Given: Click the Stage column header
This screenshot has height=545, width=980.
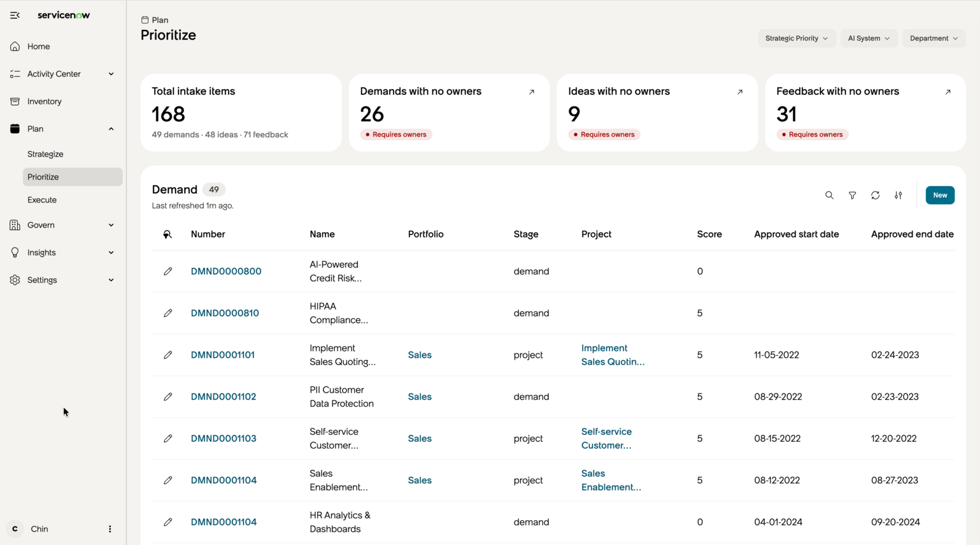Looking at the screenshot, I should pos(526,234).
